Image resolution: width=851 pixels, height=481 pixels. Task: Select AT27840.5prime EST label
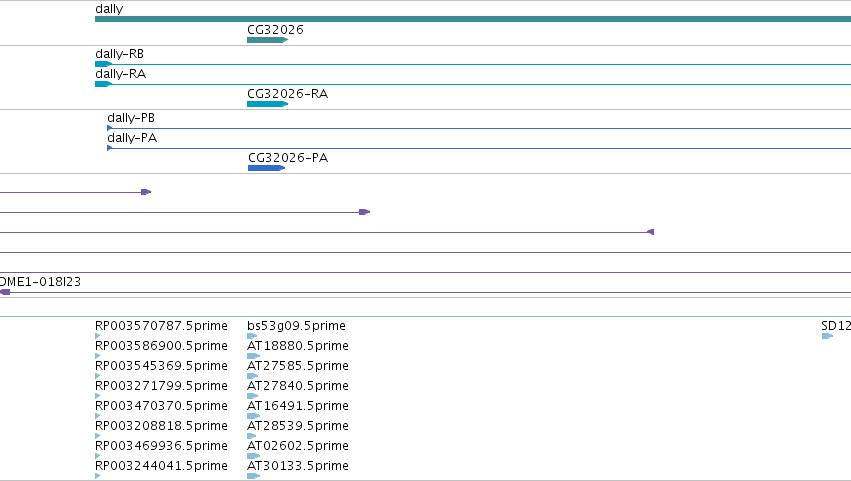[x=298, y=386]
